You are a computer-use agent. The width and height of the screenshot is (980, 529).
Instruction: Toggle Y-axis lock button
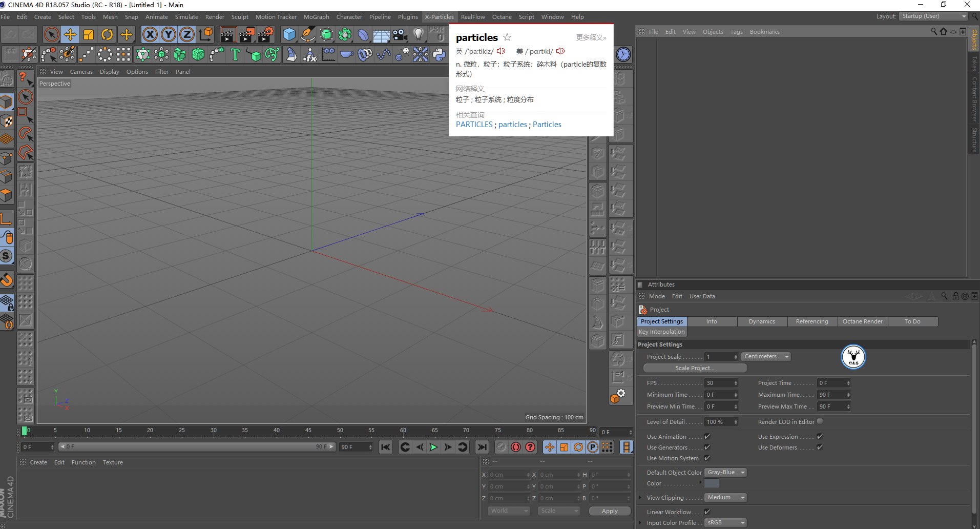(169, 35)
